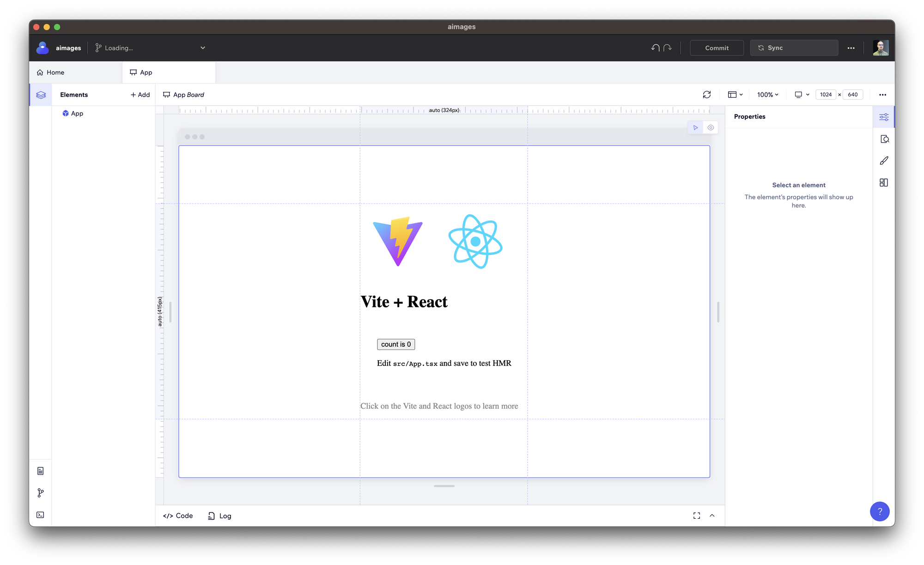
Task: Expand the bottom panel chevron
Action: coord(712,516)
